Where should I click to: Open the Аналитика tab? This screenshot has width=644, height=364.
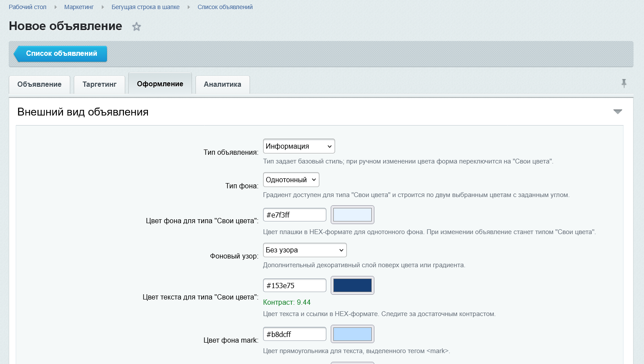223,84
